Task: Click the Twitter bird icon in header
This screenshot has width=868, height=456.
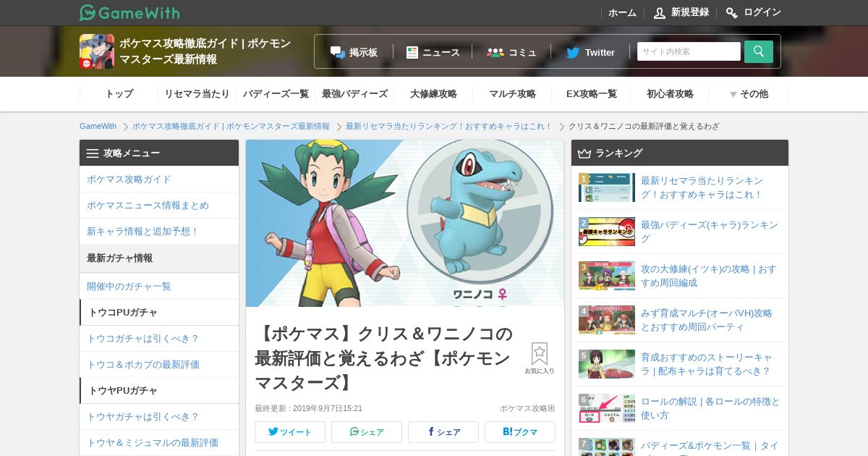Action: point(573,52)
